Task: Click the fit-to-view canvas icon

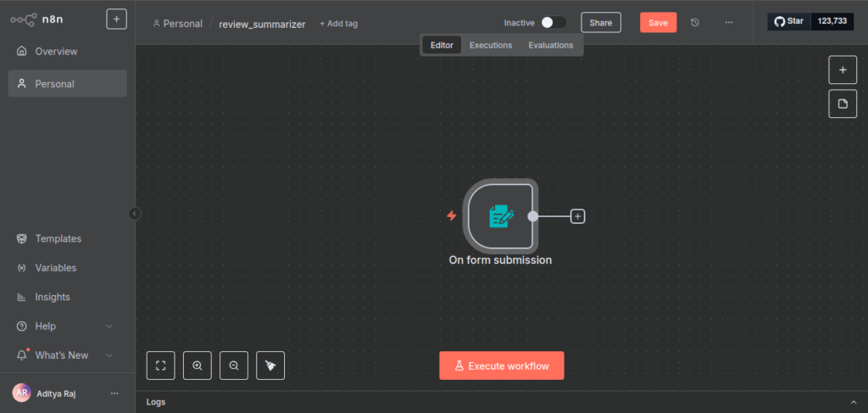Action: 160,366
